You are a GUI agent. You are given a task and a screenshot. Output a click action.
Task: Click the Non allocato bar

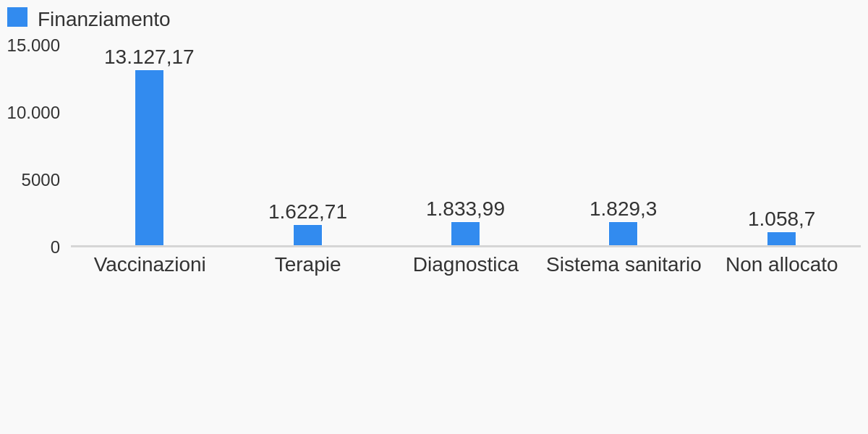coord(781,239)
